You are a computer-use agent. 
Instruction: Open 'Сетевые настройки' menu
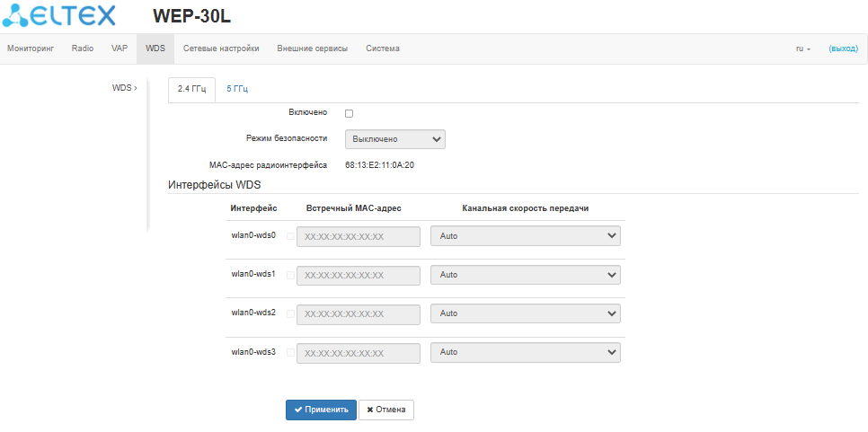[221, 48]
